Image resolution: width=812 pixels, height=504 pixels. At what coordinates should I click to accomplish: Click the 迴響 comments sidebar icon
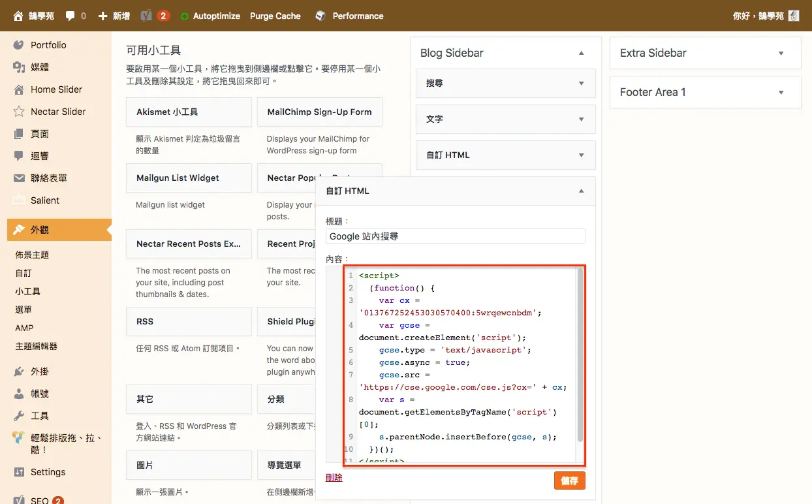[19, 156]
